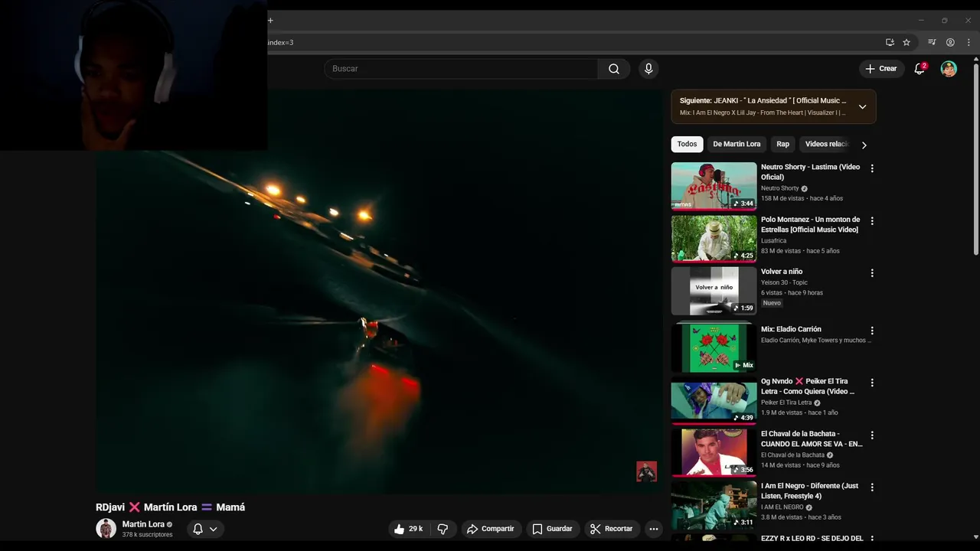Bookmark this page with the star icon
Image resolution: width=980 pixels, height=551 pixels.
click(x=906, y=42)
